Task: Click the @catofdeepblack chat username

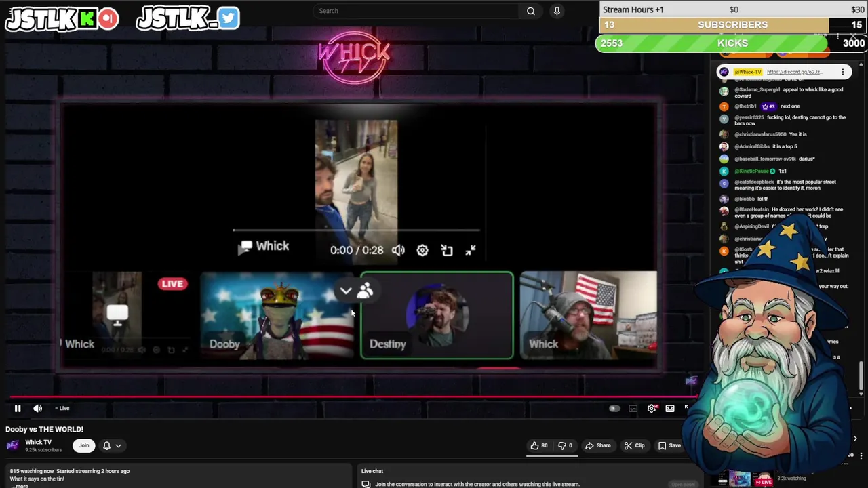Action: [754, 182]
